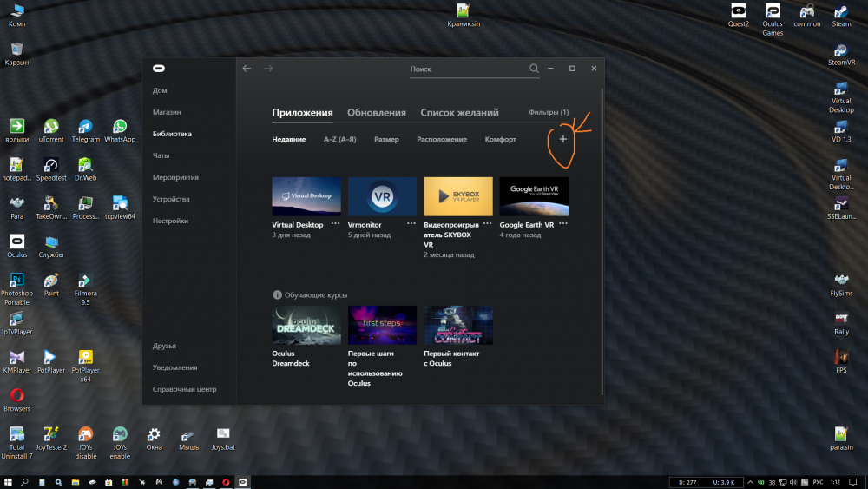868x489 pixels.
Task: Click the Oculus logo in the sidebar
Action: (159, 69)
